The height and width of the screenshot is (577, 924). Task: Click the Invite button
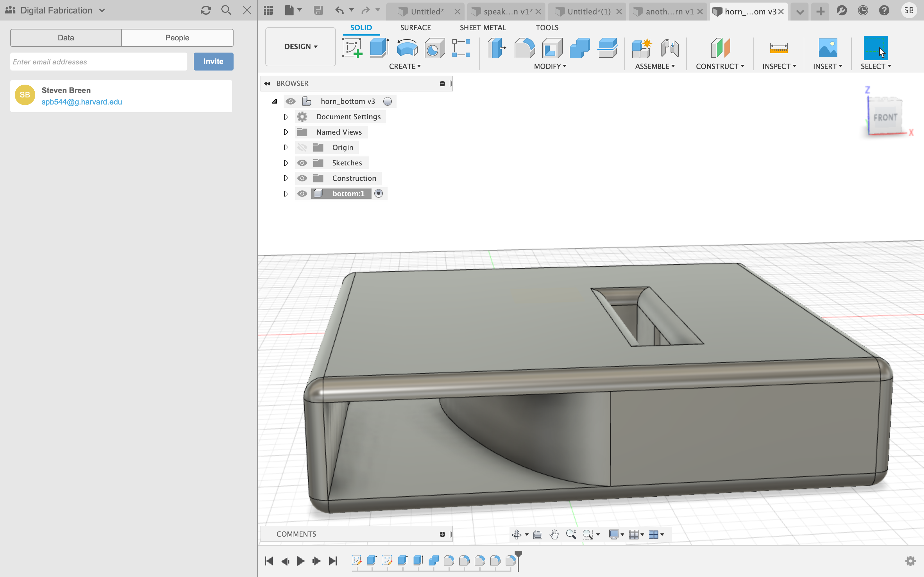pos(212,61)
